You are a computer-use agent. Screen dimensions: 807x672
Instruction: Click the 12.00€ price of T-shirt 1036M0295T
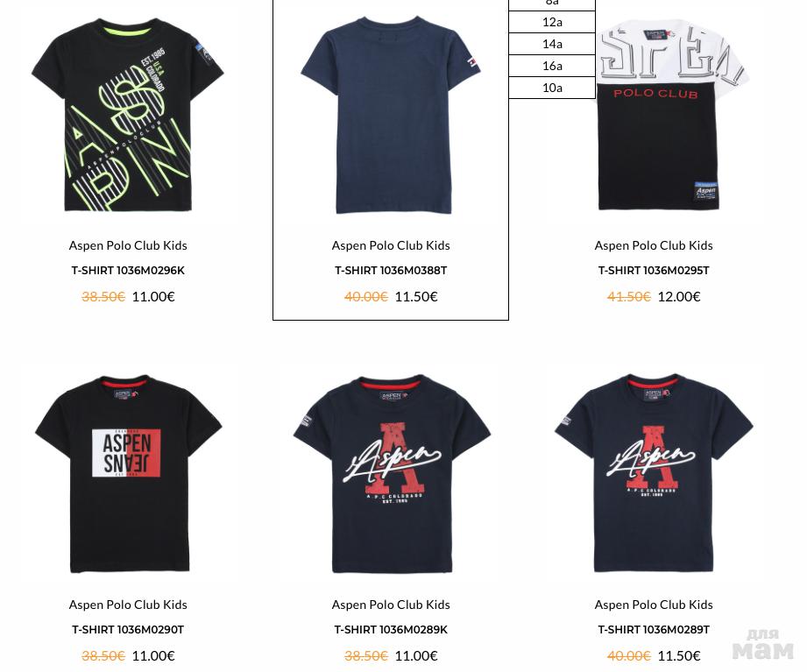pyautogui.click(x=679, y=296)
